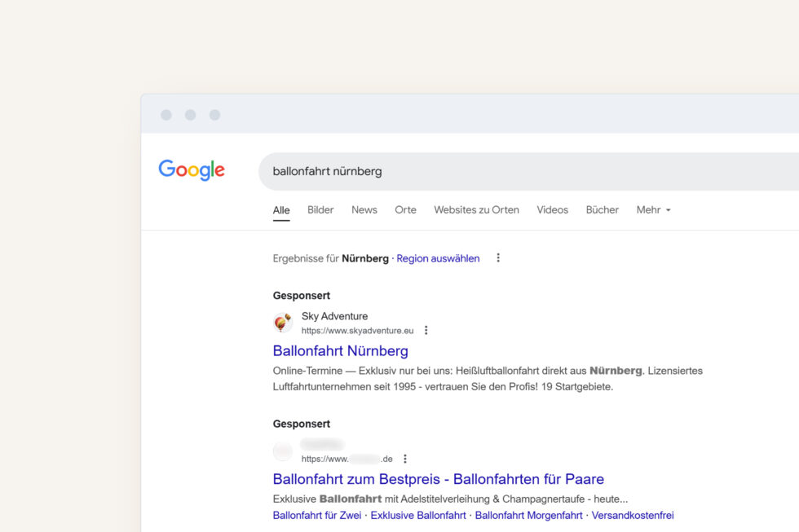Expand the Mehr dropdown

[653, 209]
